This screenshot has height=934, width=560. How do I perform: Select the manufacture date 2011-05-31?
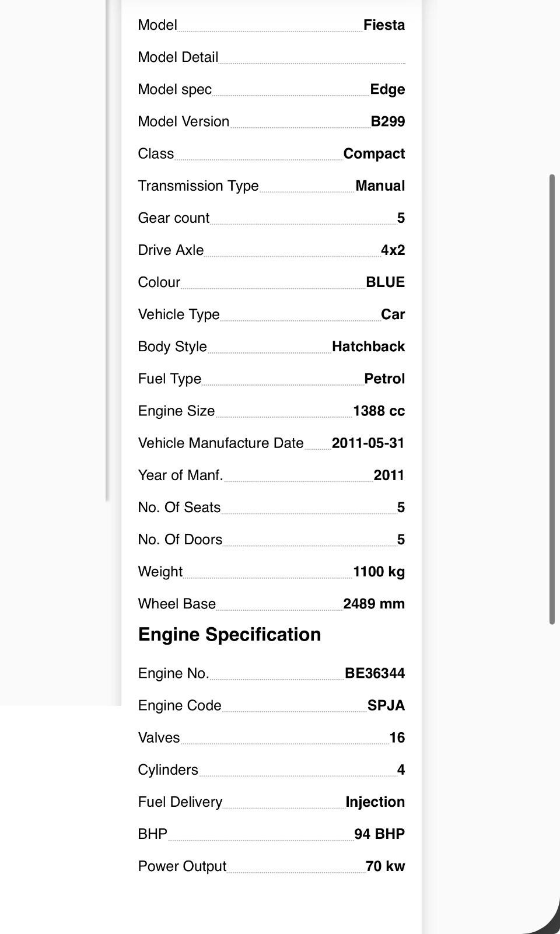pos(368,443)
